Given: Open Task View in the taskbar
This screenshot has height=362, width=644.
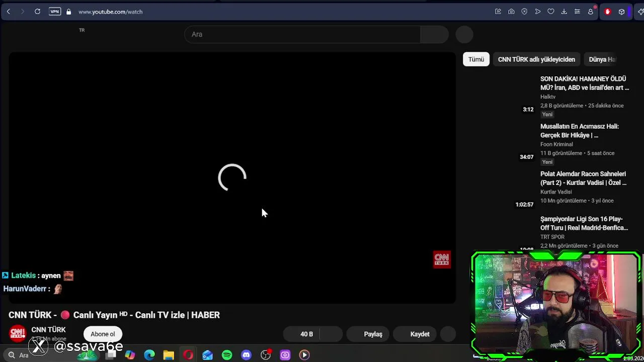Looking at the screenshot, I should [111, 355].
